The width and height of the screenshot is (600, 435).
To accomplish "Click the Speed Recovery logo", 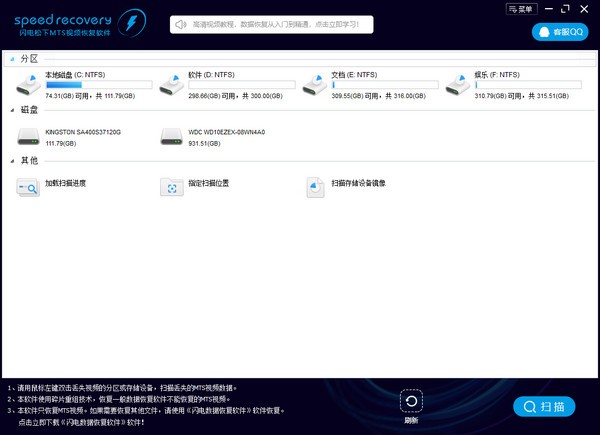I will pyautogui.click(x=70, y=23).
